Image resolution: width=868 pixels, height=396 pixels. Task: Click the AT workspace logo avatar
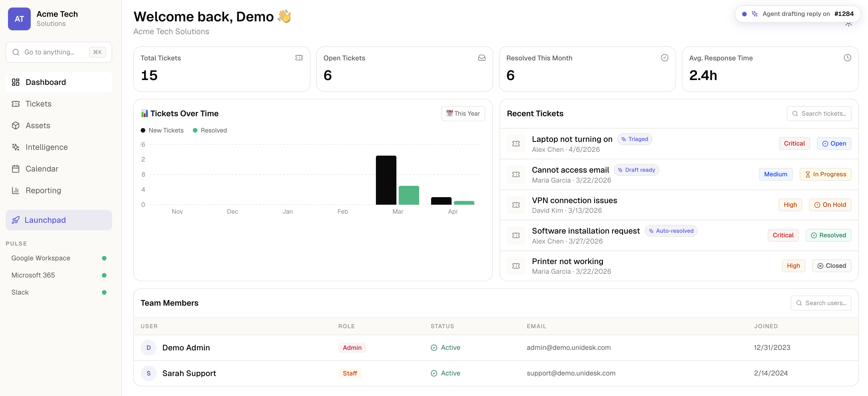(19, 19)
